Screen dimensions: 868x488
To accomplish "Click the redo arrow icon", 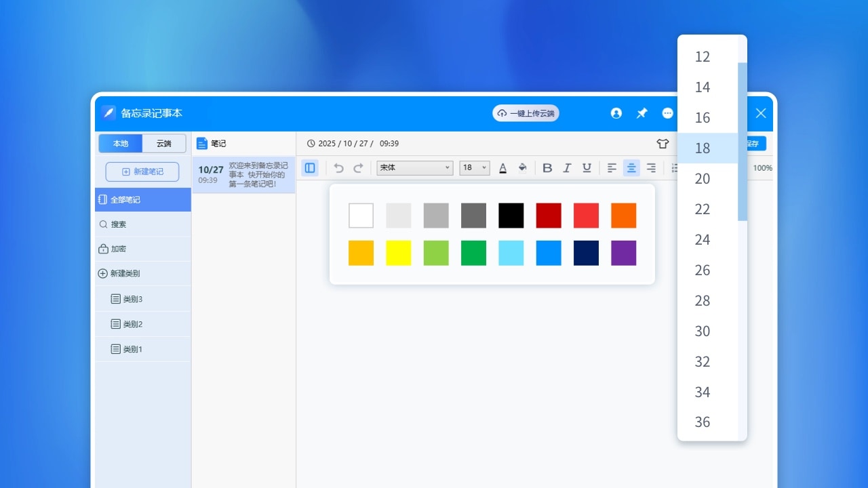I will pyautogui.click(x=359, y=168).
